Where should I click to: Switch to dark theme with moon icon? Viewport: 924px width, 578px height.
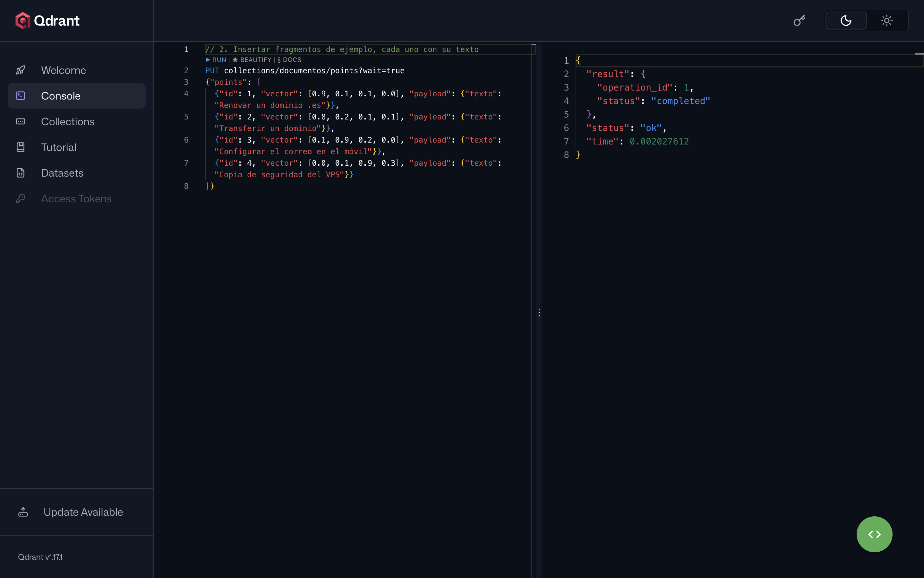pos(846,21)
